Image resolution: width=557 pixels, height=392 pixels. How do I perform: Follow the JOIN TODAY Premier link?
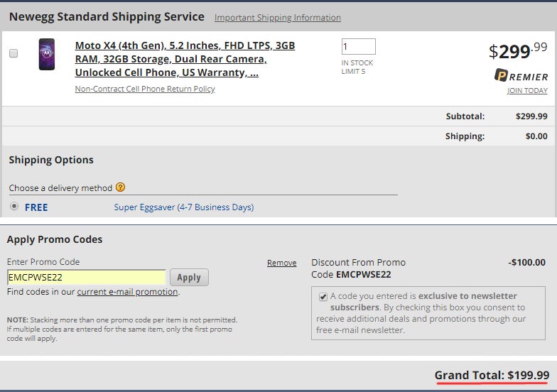coord(527,91)
